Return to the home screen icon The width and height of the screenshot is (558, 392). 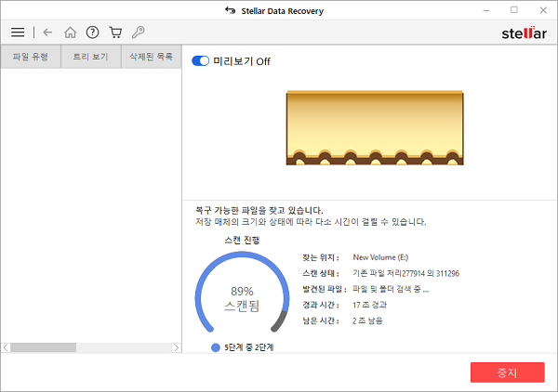tap(70, 33)
